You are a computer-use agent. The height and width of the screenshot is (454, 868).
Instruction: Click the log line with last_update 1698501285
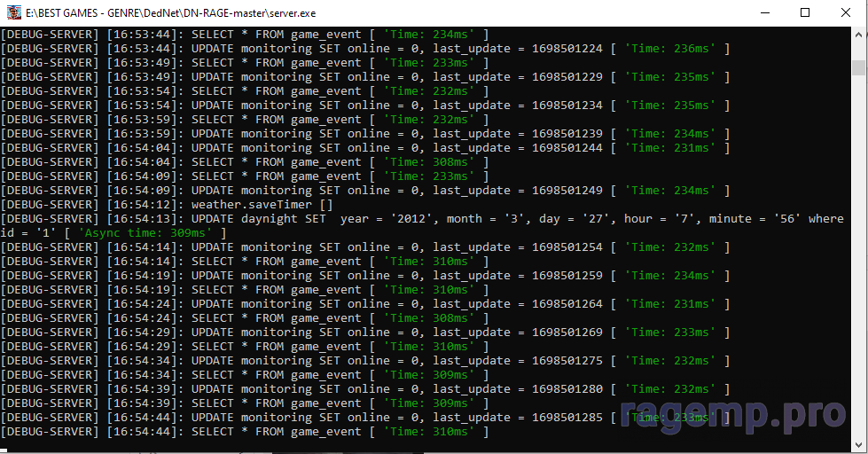364,417
